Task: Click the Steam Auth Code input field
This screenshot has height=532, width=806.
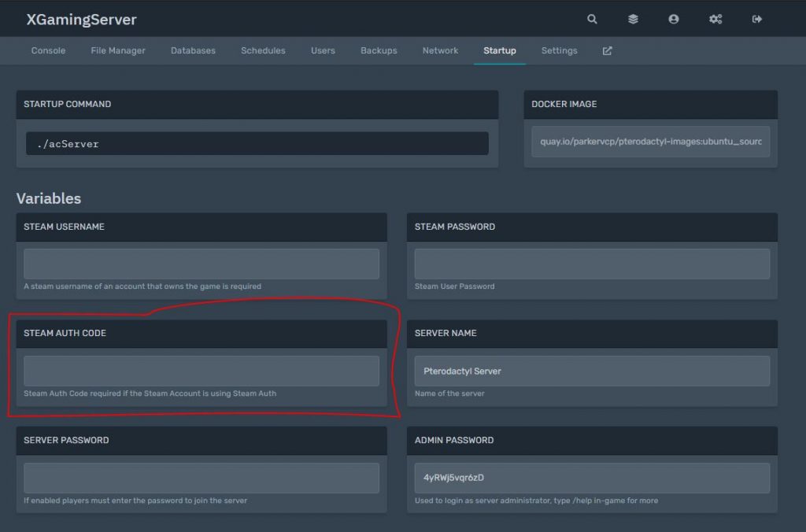Action: pos(201,371)
